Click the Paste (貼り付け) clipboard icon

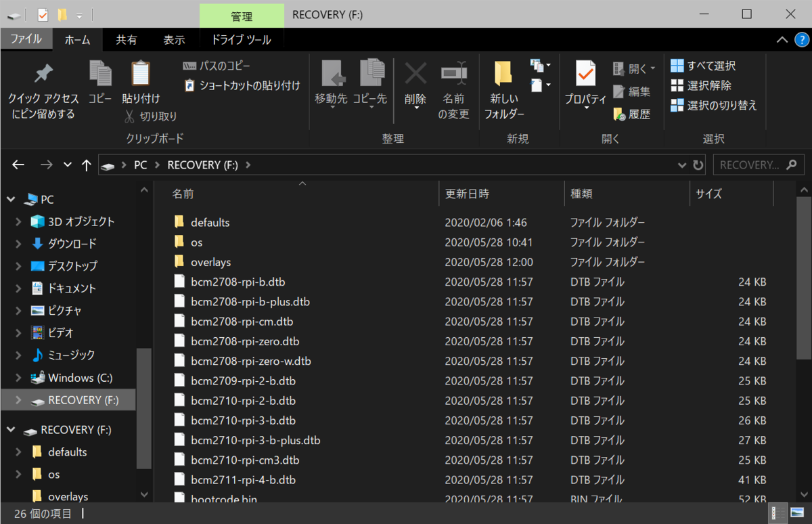point(141,74)
